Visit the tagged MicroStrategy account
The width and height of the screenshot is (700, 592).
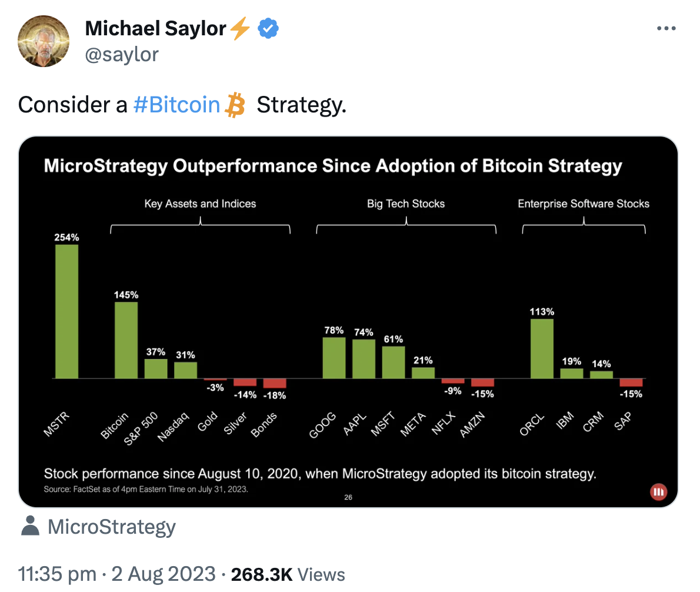pyautogui.click(x=112, y=526)
